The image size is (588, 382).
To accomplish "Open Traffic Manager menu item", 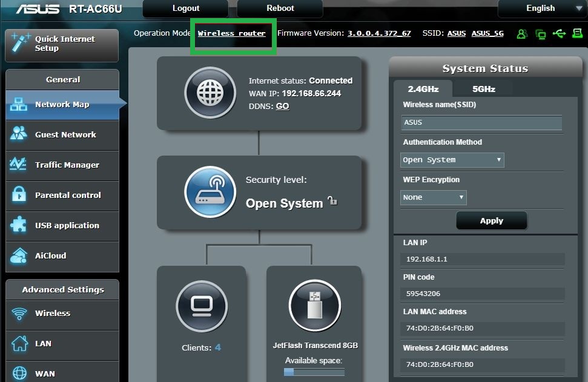I will (62, 165).
